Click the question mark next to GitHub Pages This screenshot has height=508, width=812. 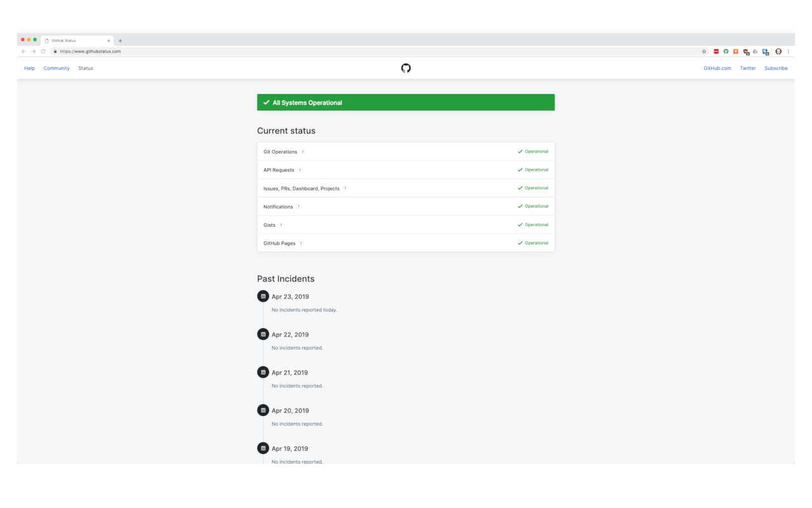[x=301, y=243]
